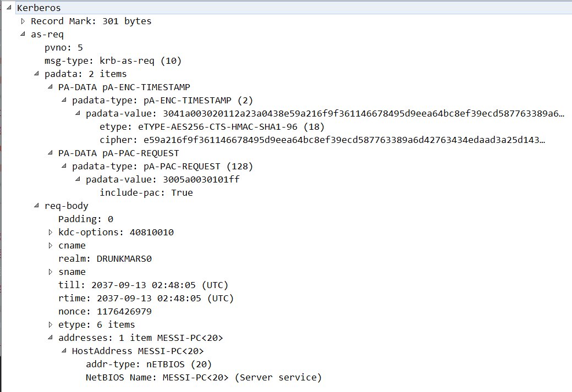Collapse the req-body node
This screenshot has width=572, height=392.
[x=36, y=206]
